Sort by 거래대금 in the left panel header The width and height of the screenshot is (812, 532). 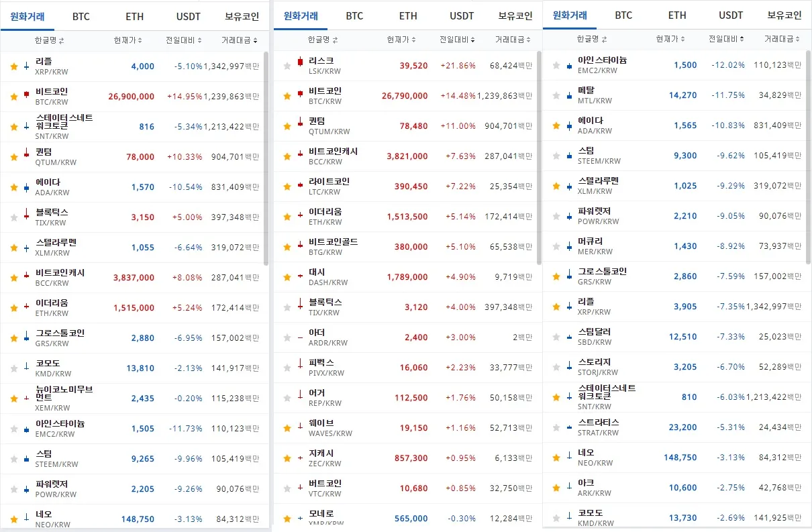tap(240, 41)
